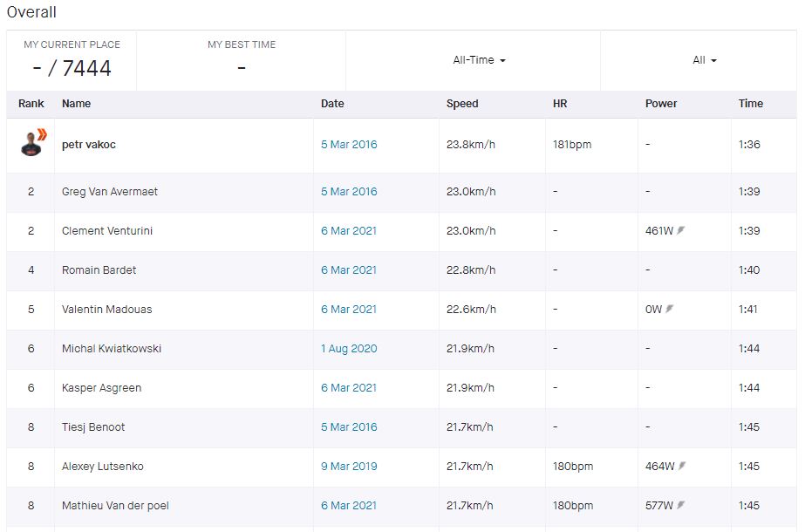
Task: Click Valentin Madouas's 1:41 time
Action: point(748,309)
